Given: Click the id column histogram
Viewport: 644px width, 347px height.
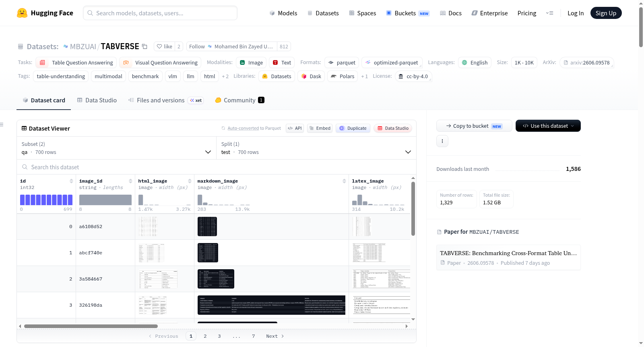Looking at the screenshot, I should tap(46, 200).
